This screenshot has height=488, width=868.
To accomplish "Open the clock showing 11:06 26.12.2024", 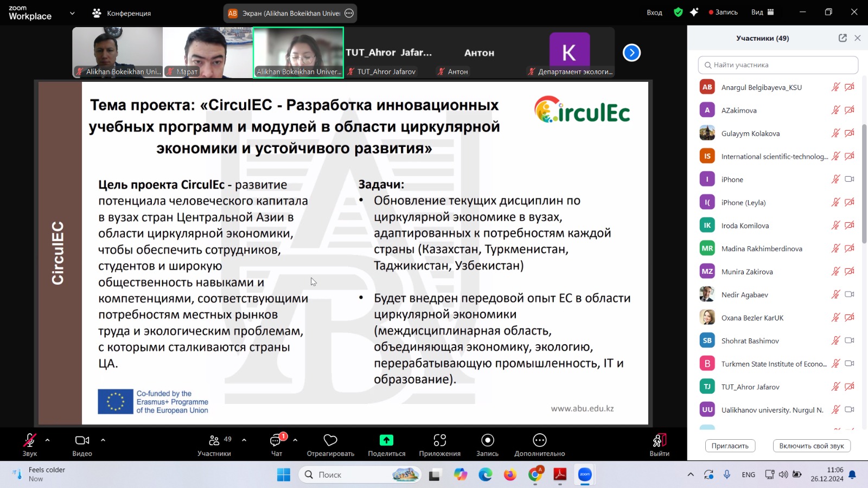I will (x=827, y=474).
